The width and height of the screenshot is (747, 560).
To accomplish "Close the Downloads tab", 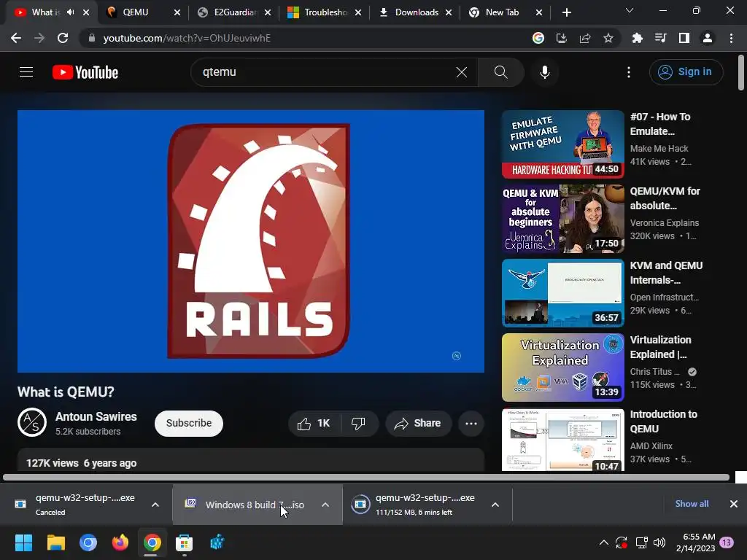I will point(449,13).
